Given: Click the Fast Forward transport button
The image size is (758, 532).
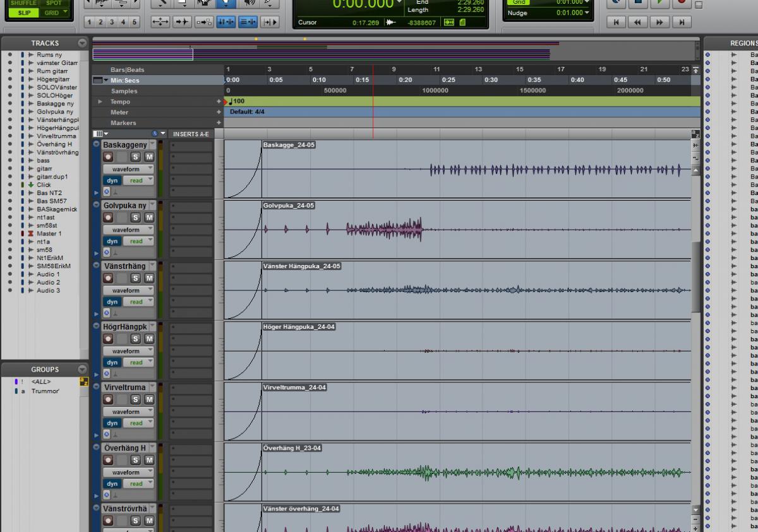Looking at the screenshot, I should click(659, 22).
